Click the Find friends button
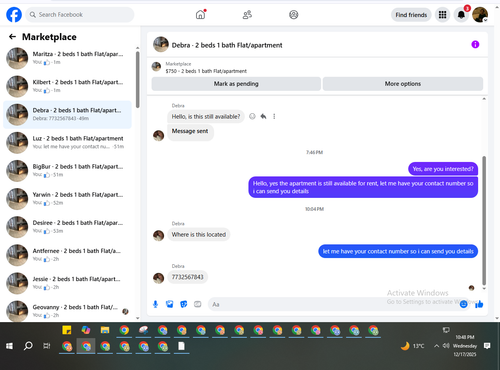 click(411, 15)
